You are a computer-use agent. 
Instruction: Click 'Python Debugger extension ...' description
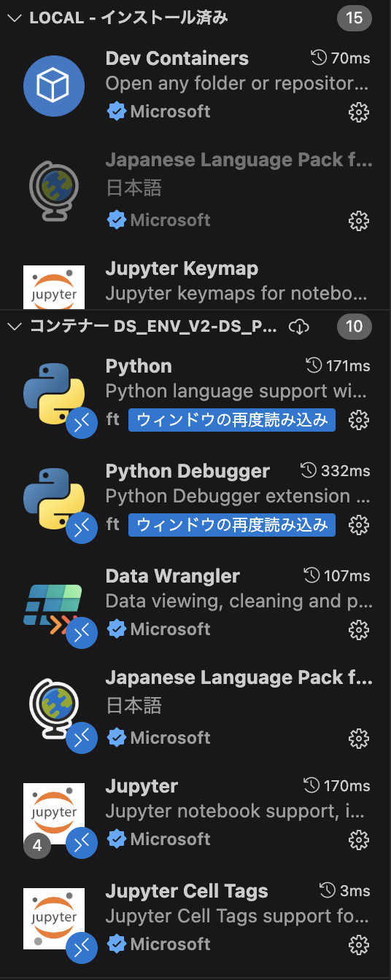tap(239, 497)
